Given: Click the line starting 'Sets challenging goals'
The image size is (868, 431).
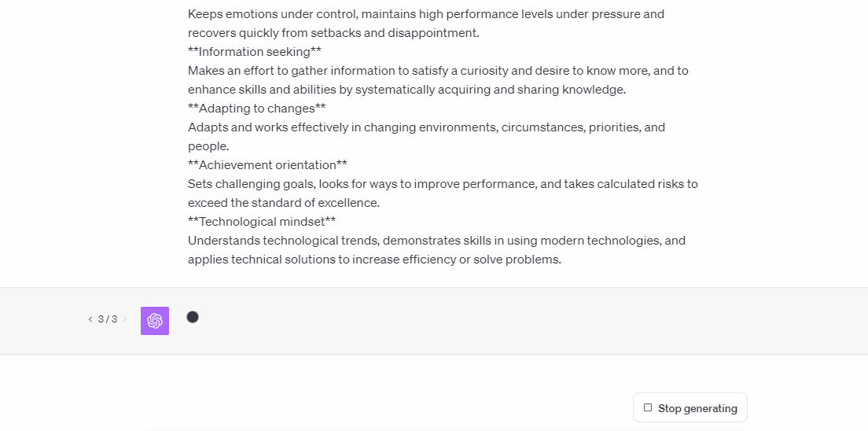Looking at the screenshot, I should point(443,183).
